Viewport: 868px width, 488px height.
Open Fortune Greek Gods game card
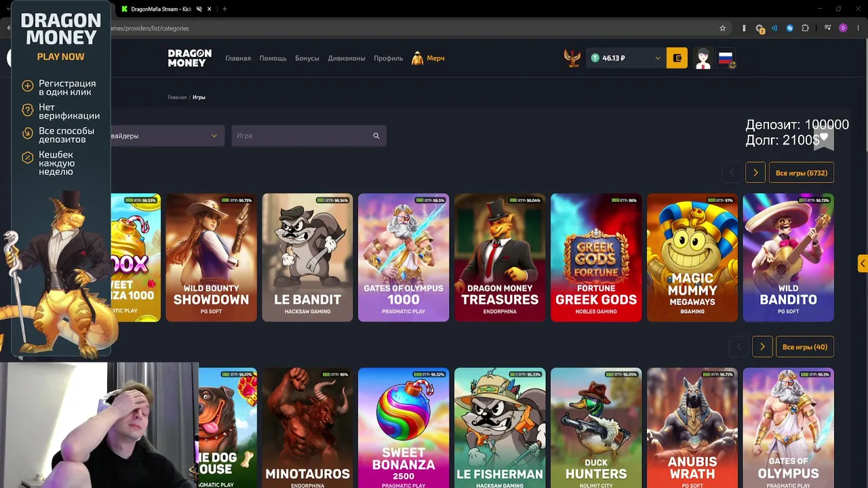point(596,258)
